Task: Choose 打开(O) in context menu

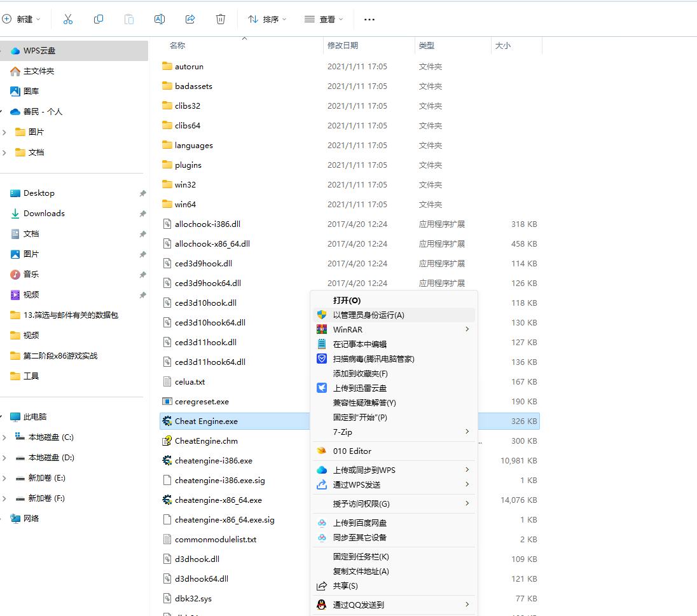Action: 394,301
